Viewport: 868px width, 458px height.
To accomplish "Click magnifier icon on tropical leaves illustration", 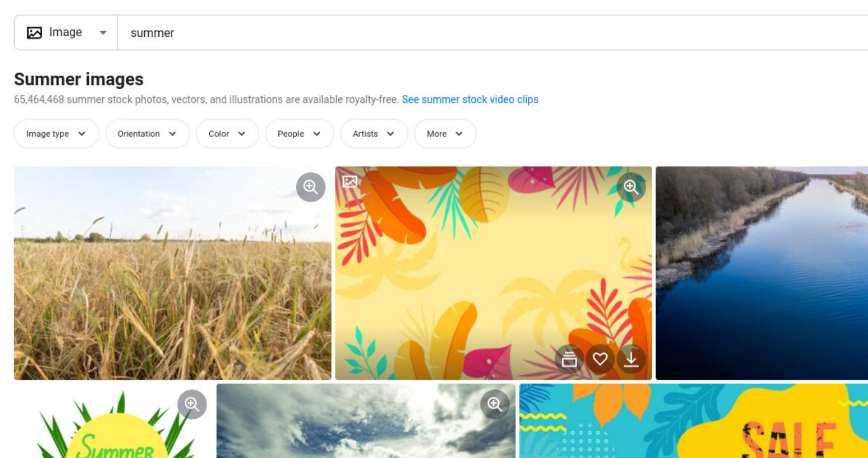I will click(631, 186).
